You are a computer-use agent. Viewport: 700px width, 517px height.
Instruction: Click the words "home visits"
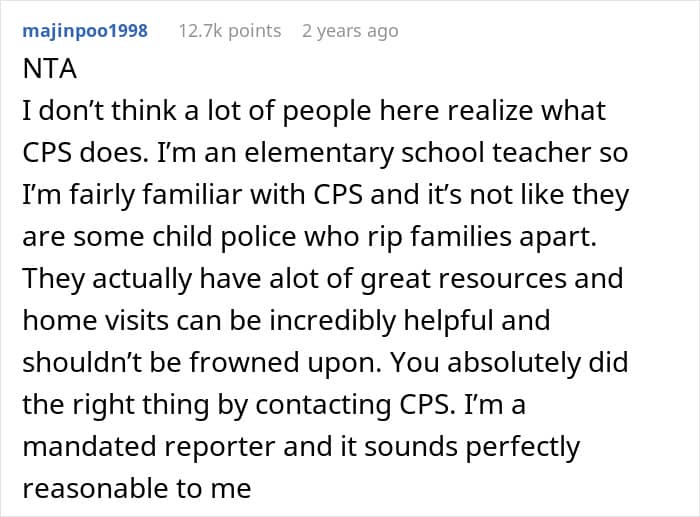coord(96,320)
